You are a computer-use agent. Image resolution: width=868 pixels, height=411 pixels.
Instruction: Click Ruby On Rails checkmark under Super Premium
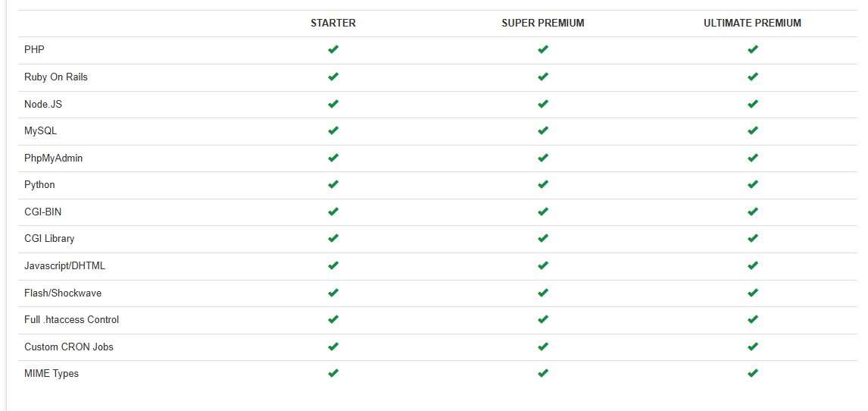pyautogui.click(x=543, y=77)
